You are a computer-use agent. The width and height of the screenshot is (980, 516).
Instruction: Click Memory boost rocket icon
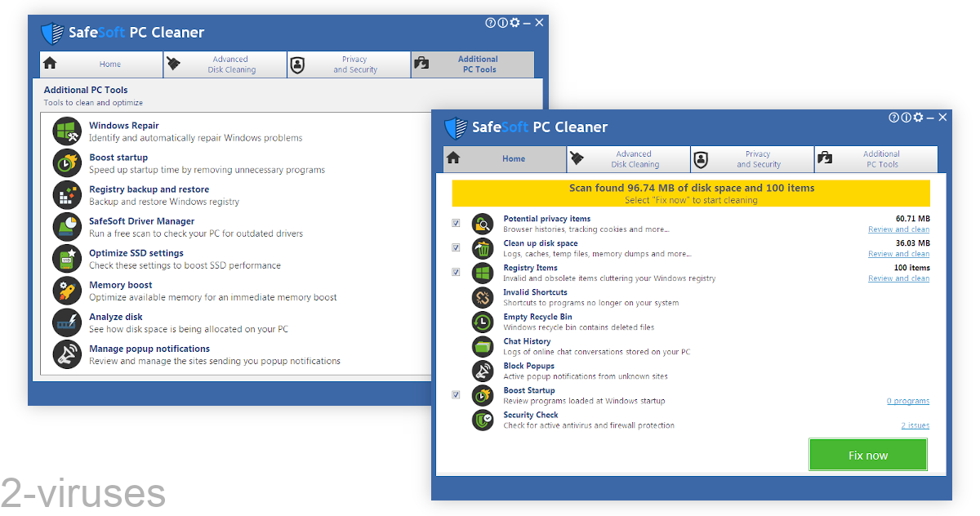point(67,291)
